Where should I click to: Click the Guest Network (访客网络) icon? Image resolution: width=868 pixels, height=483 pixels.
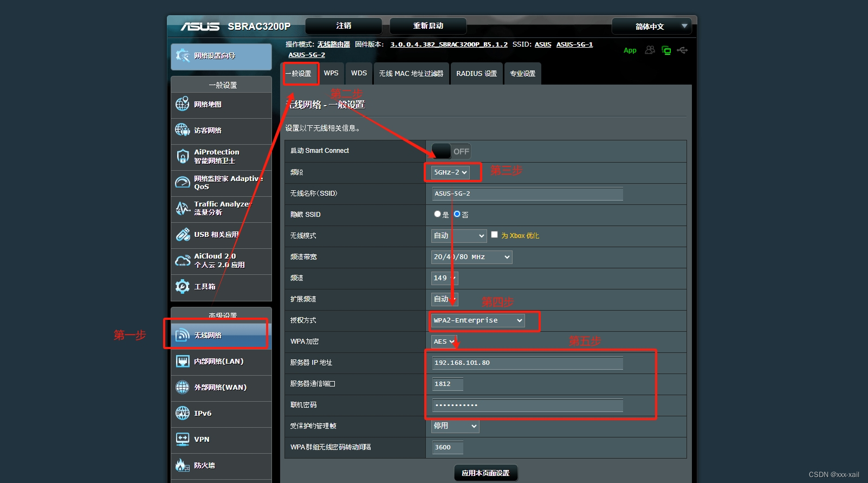(183, 130)
